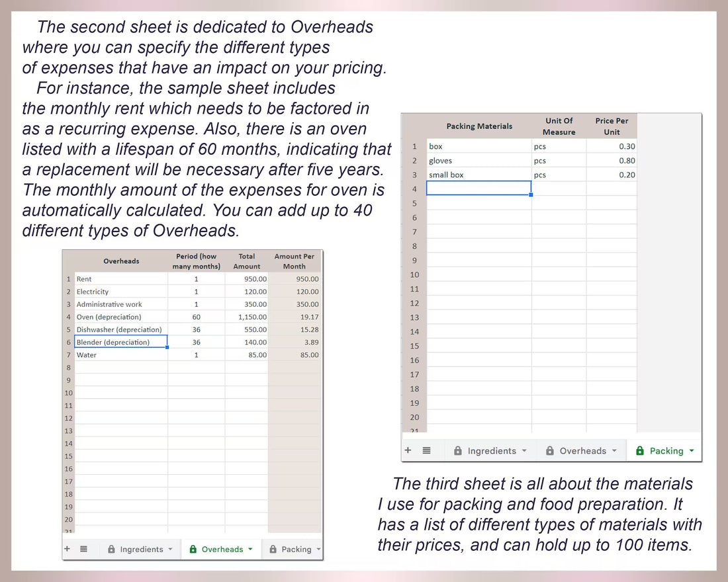Image resolution: width=728 pixels, height=582 pixels.
Task: Click the Total Amount column header
Action: tap(246, 261)
